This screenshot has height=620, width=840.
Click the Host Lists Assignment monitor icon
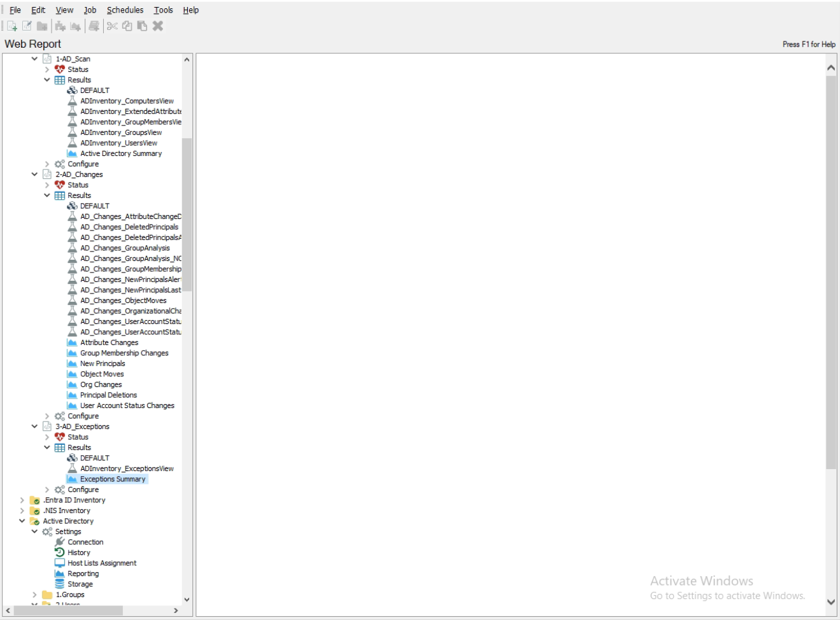(60, 563)
